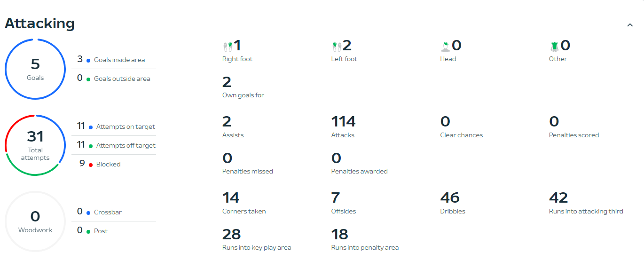Click blue dot beside Crossbar

point(88,213)
